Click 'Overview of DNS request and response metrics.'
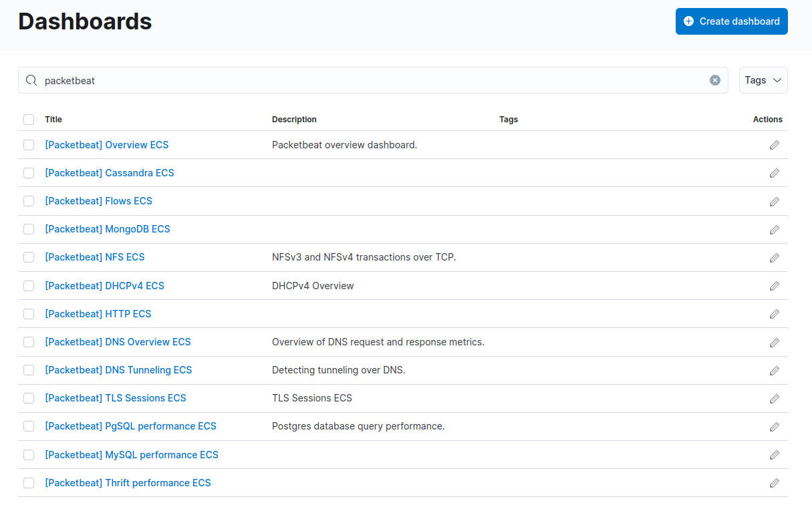 click(x=378, y=342)
